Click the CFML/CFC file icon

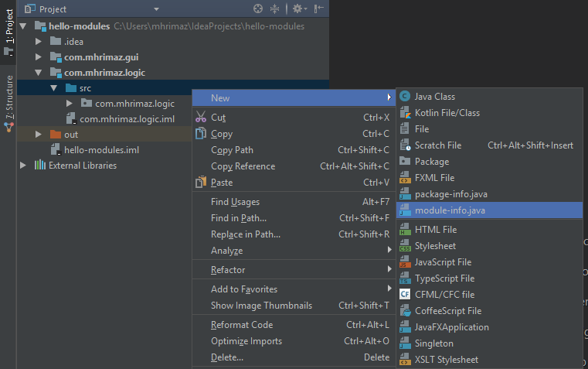(405, 294)
